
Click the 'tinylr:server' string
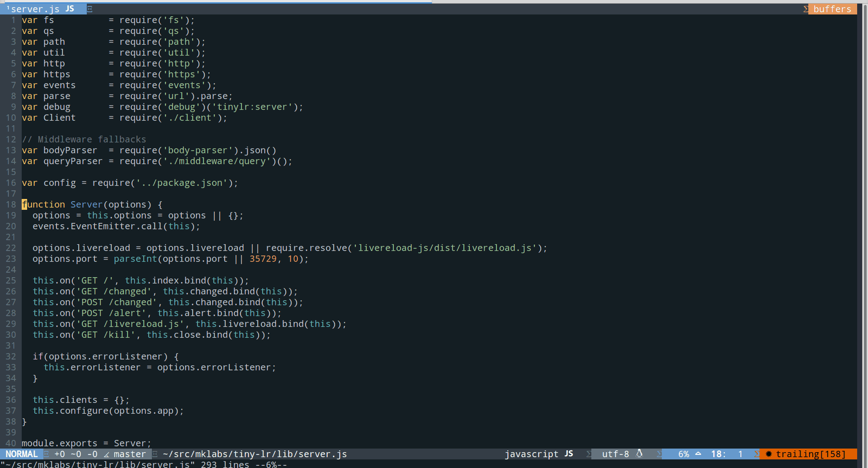tap(252, 107)
